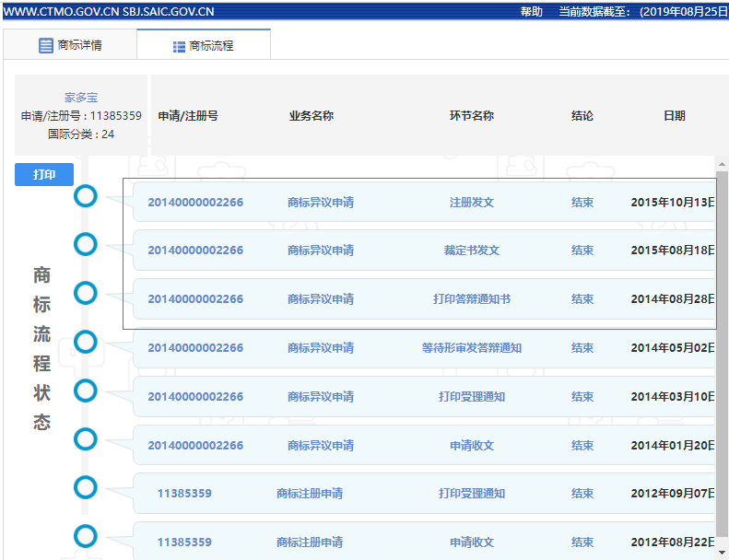The width and height of the screenshot is (729, 560).
Task: Click 结束 in the 注册发文 row
Action: [x=582, y=202]
